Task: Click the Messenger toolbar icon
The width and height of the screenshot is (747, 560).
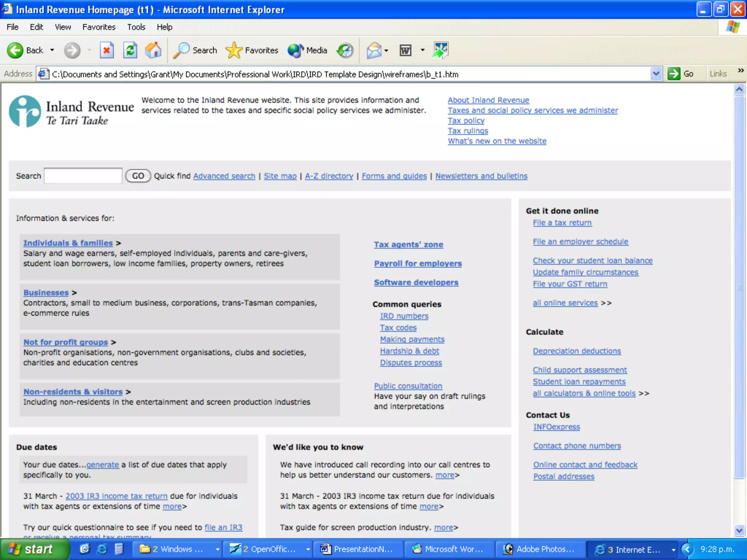Action: click(x=440, y=50)
